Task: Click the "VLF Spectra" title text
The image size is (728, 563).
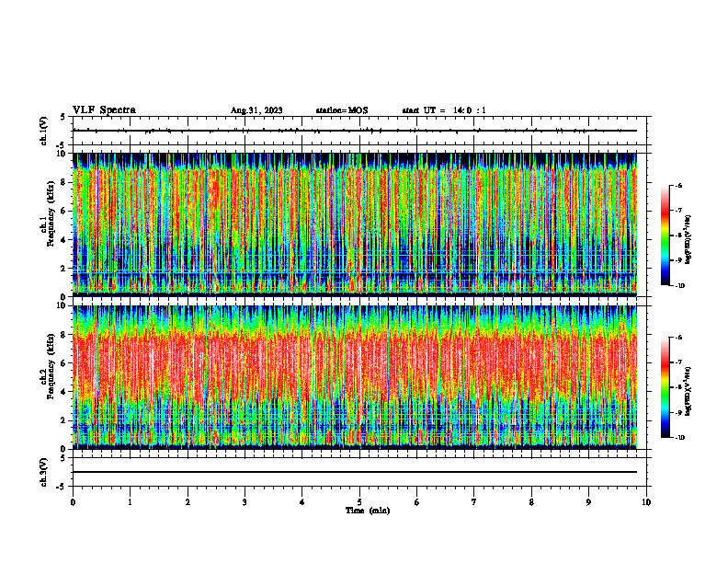Action: (104, 110)
